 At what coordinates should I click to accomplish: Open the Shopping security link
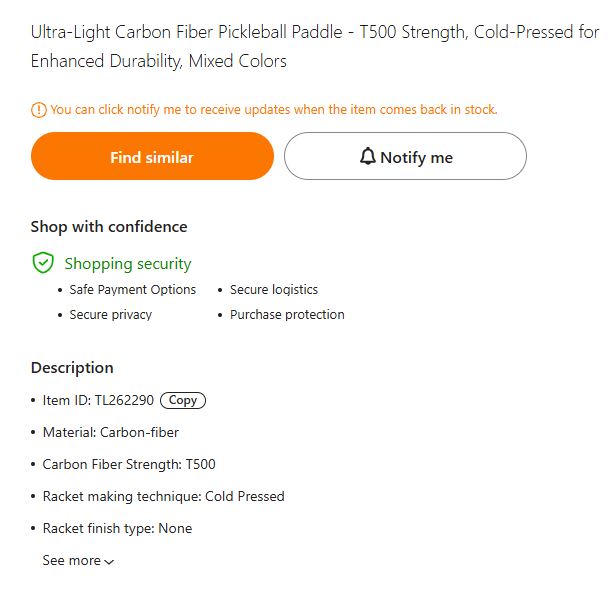127,264
